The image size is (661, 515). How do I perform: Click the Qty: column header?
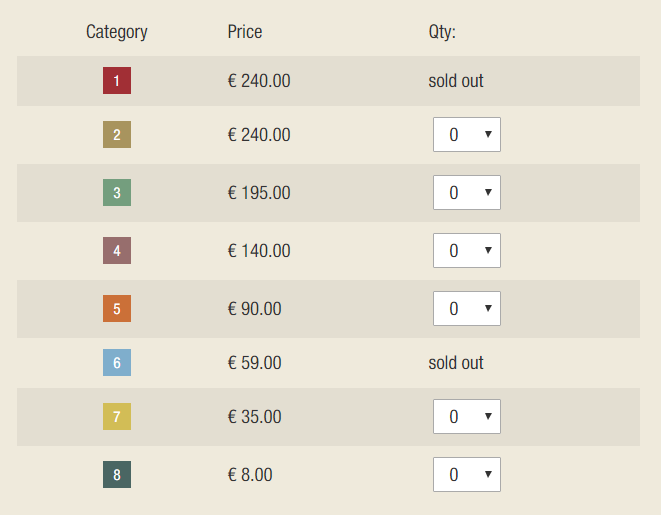click(442, 32)
